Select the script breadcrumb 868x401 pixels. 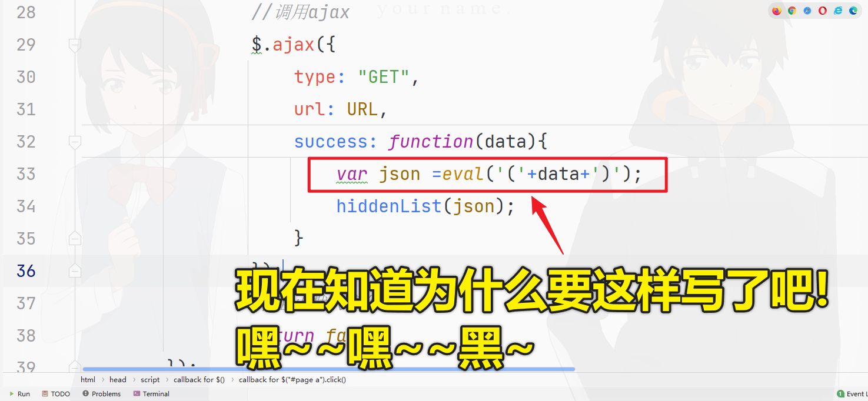150,380
